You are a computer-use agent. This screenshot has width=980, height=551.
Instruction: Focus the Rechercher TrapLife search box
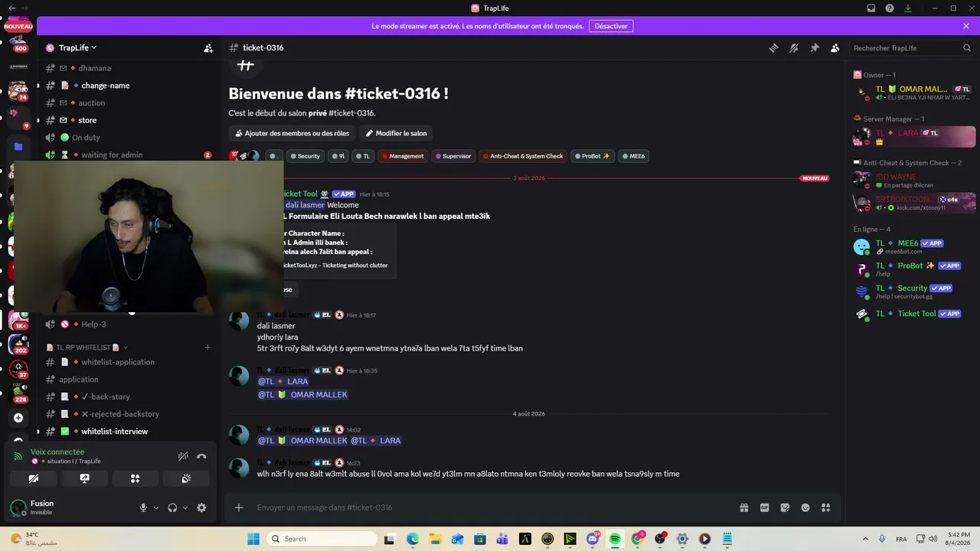coord(911,47)
